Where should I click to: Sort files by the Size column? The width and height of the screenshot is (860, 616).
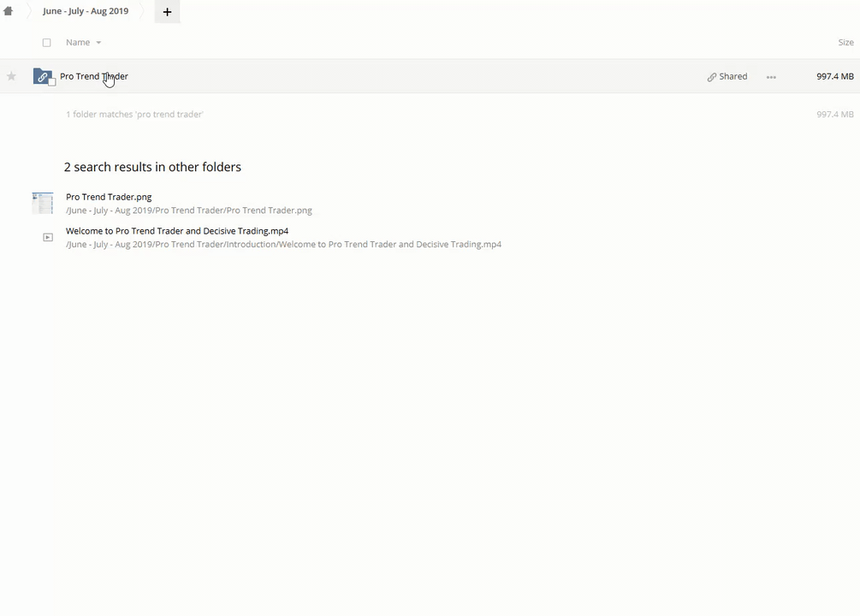pos(845,42)
